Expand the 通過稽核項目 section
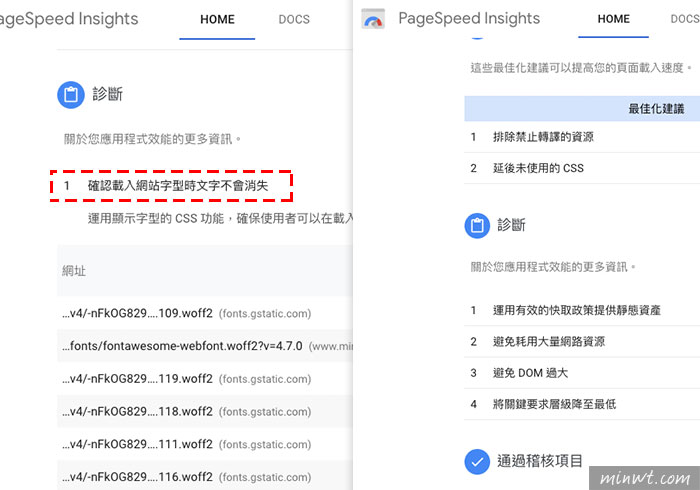 (540, 461)
